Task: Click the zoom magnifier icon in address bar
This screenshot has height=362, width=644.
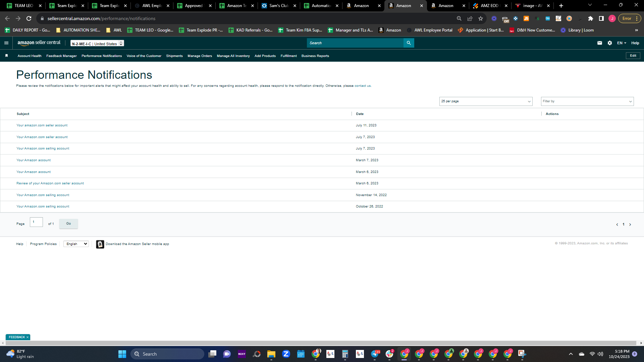Action: click(x=459, y=18)
